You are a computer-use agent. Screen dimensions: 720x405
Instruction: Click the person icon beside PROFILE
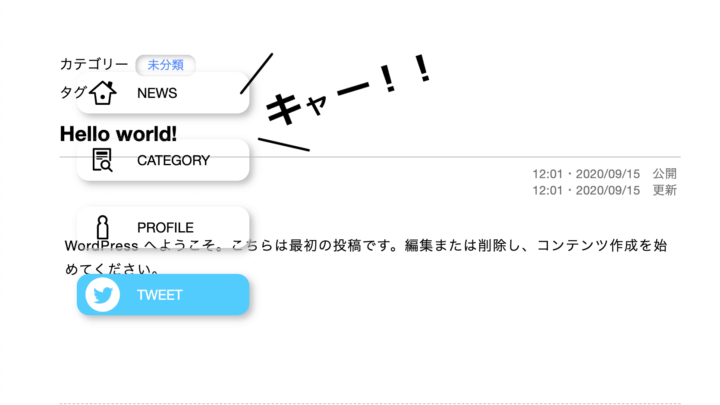102,227
